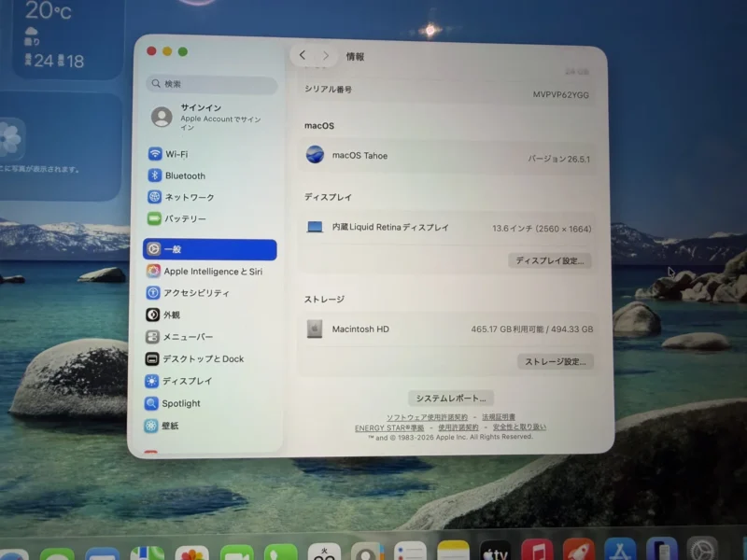Open the 使用許諾契約 link
The image size is (747, 560).
[458, 427]
